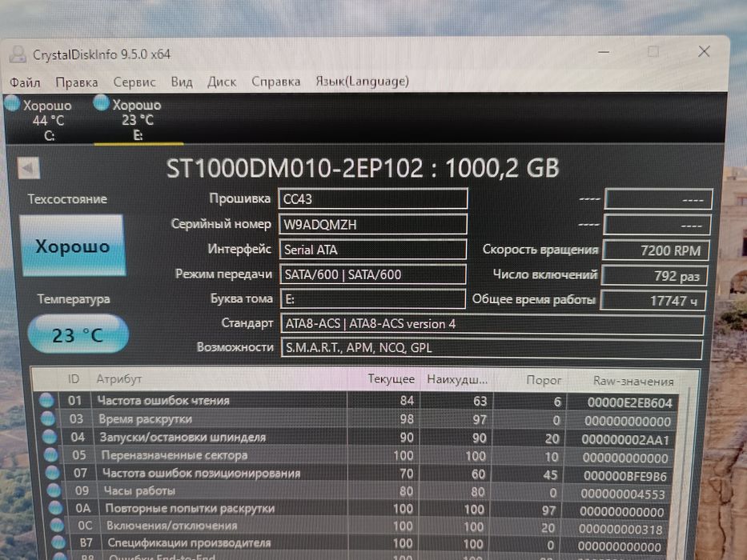Click the blue status orb for drive C:
The image size is (747, 560).
(x=12, y=103)
